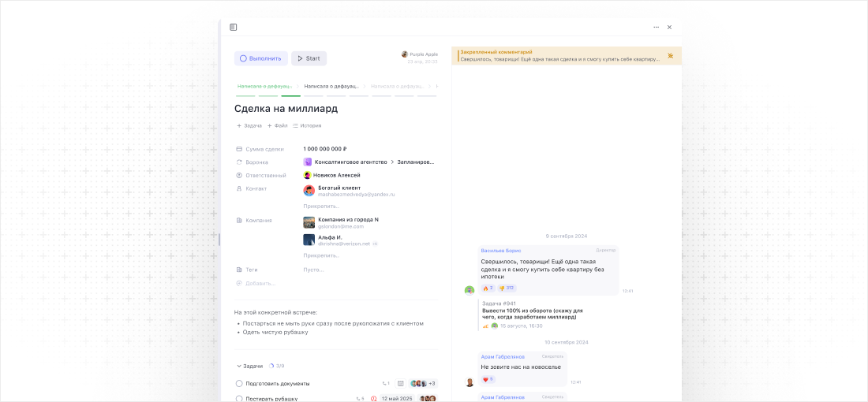
Task: Open the +3 assignees on Подготовить документы
Action: (x=424, y=383)
